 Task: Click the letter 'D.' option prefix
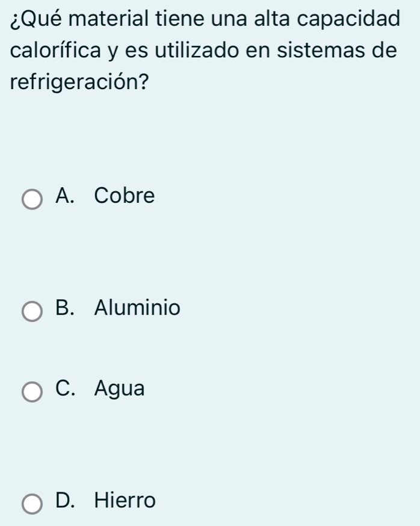[x=67, y=500]
